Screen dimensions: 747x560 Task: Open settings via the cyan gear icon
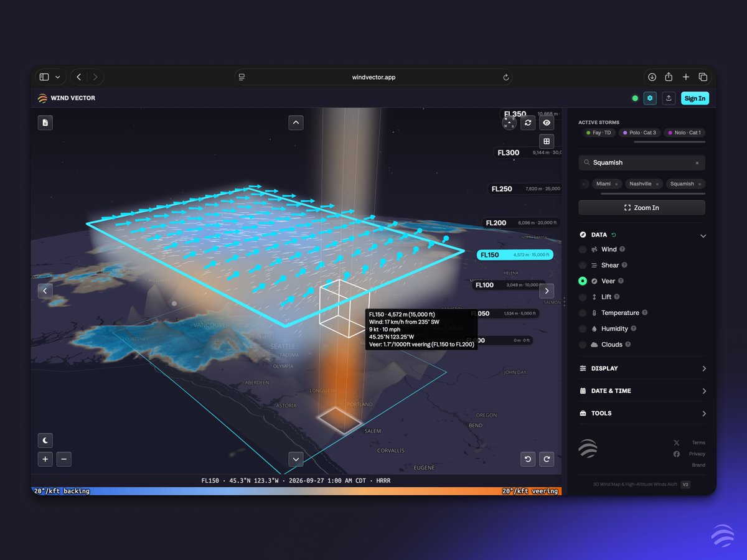650,98
